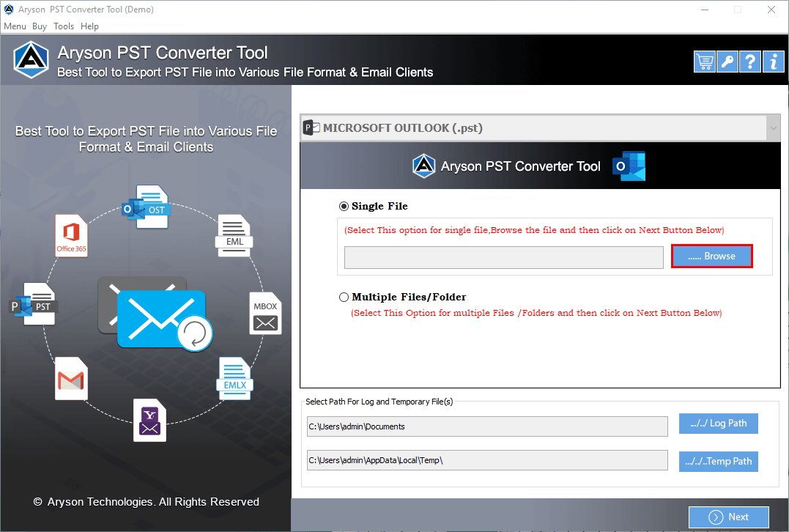The height and width of the screenshot is (532, 789).
Task: Click the Outlook logo in the panel banner
Action: click(x=629, y=166)
